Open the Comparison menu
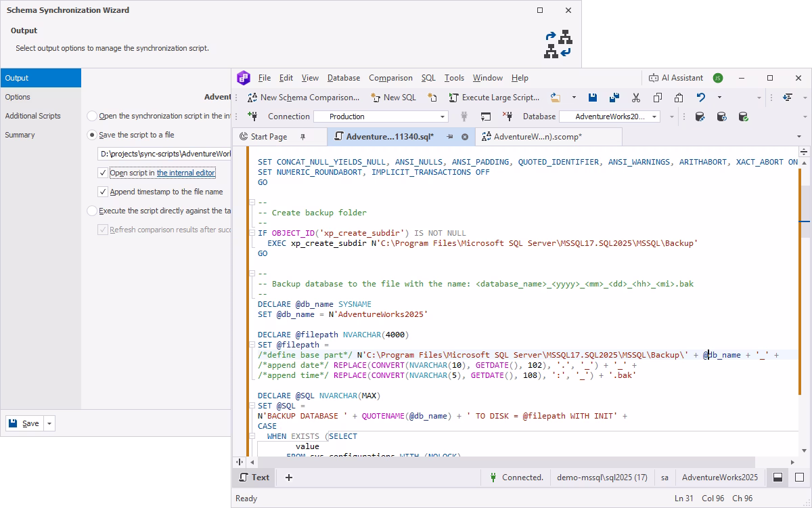Image resolution: width=812 pixels, height=508 pixels. (390, 78)
